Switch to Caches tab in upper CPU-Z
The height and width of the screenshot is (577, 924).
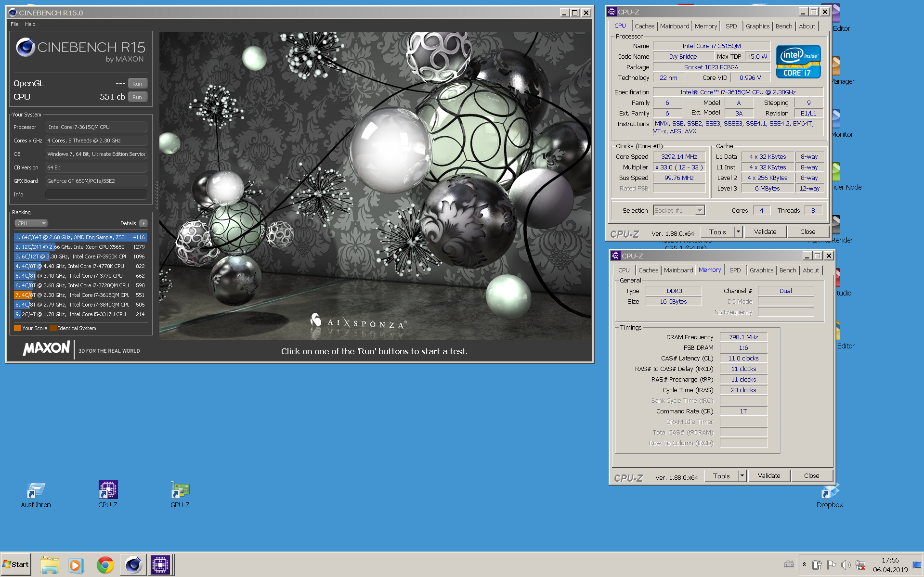[644, 26]
